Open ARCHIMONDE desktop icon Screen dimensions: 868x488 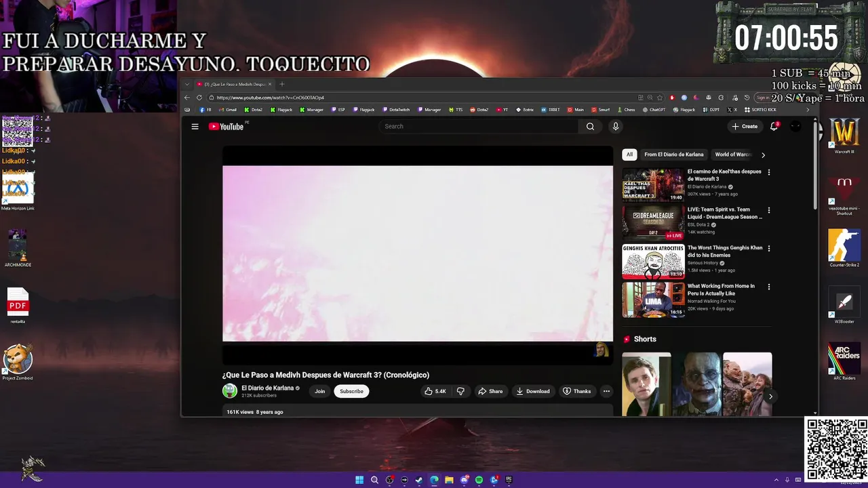pyautogui.click(x=18, y=248)
